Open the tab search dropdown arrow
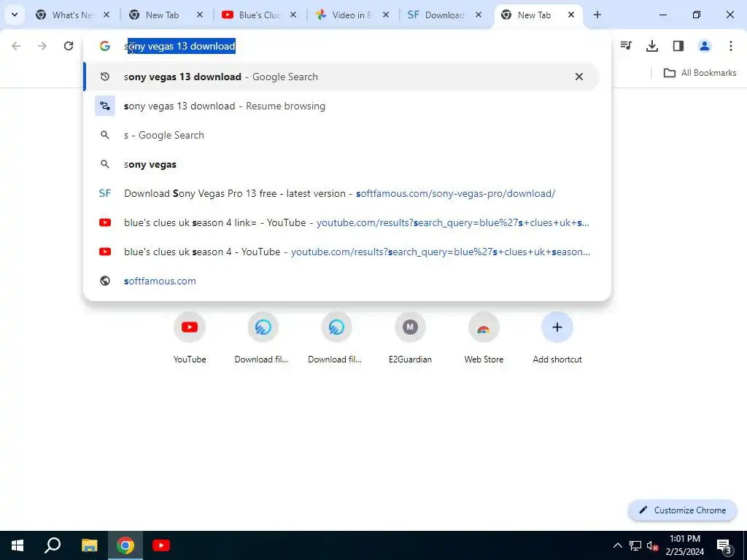This screenshot has width=747, height=560. [15, 15]
